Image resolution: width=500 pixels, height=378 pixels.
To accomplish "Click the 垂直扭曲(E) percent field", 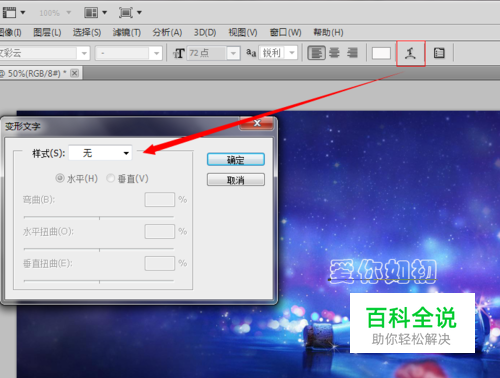I will (x=160, y=263).
